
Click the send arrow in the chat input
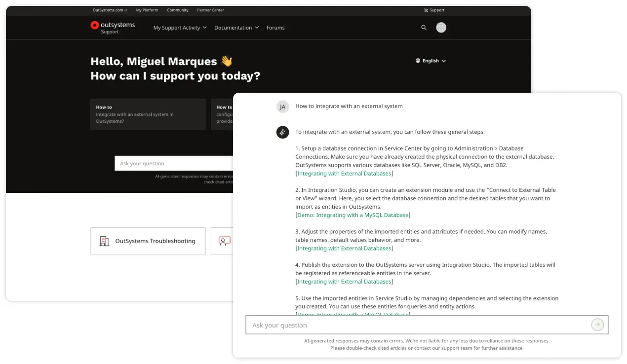pyautogui.click(x=597, y=325)
